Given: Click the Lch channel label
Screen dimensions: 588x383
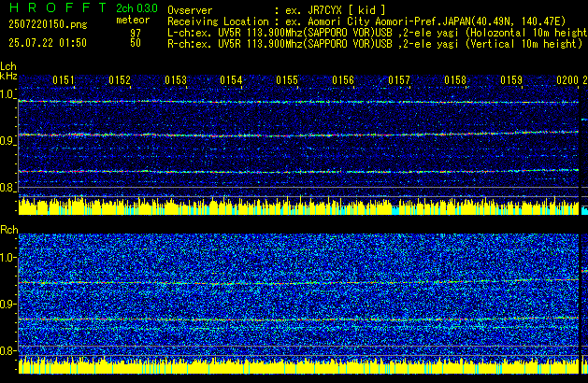Looking at the screenshot, I should click(8, 66).
